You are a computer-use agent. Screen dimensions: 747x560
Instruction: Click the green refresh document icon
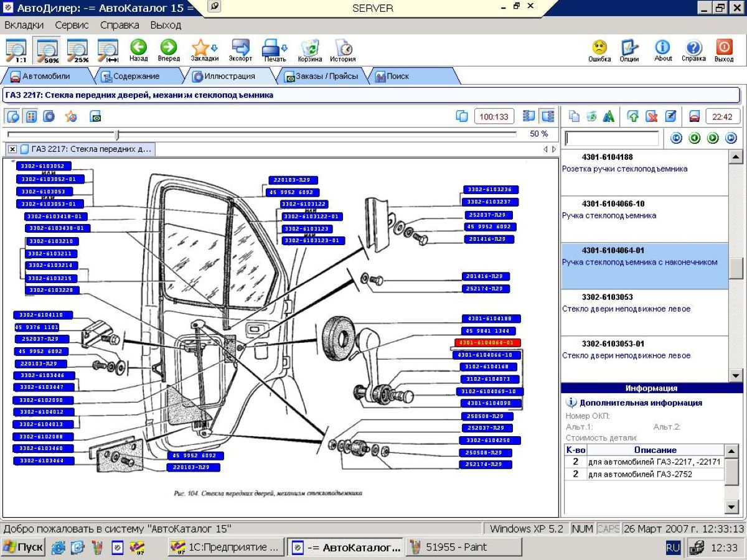[591, 116]
